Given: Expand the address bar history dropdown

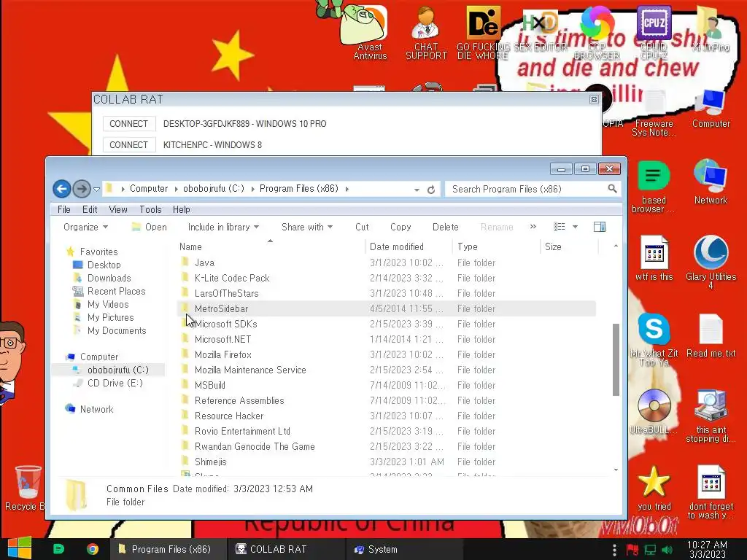Looking at the screenshot, I should click(417, 190).
